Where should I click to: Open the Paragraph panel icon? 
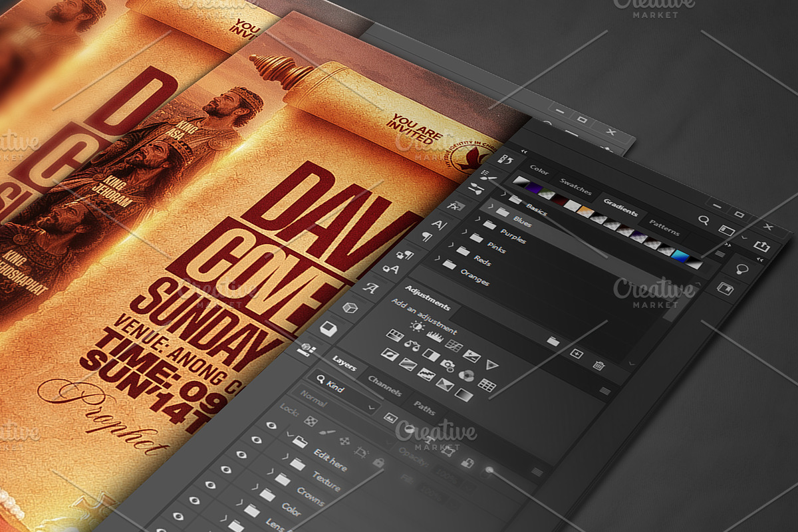pyautogui.click(x=426, y=237)
